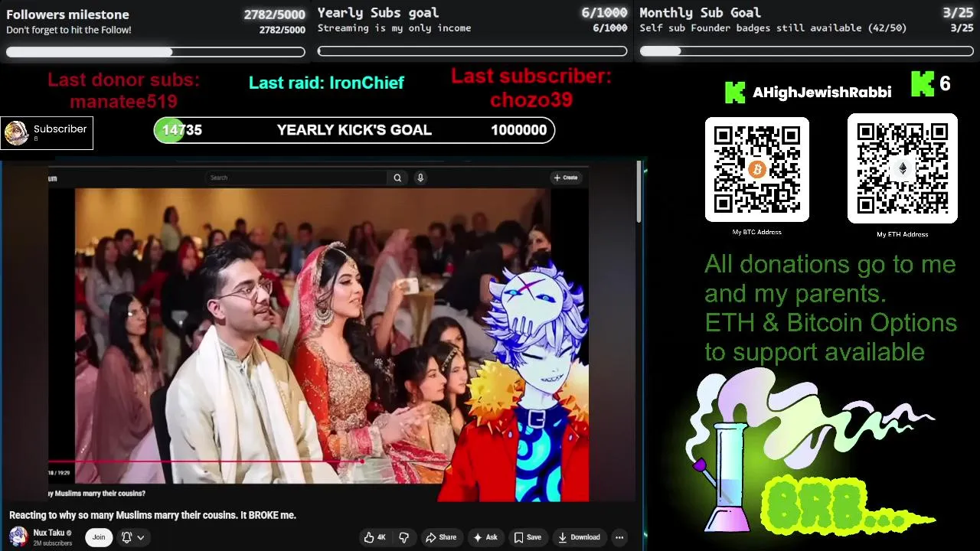Seek on the red video progress bar
Viewport: 980px width, 551px height.
(x=207, y=461)
